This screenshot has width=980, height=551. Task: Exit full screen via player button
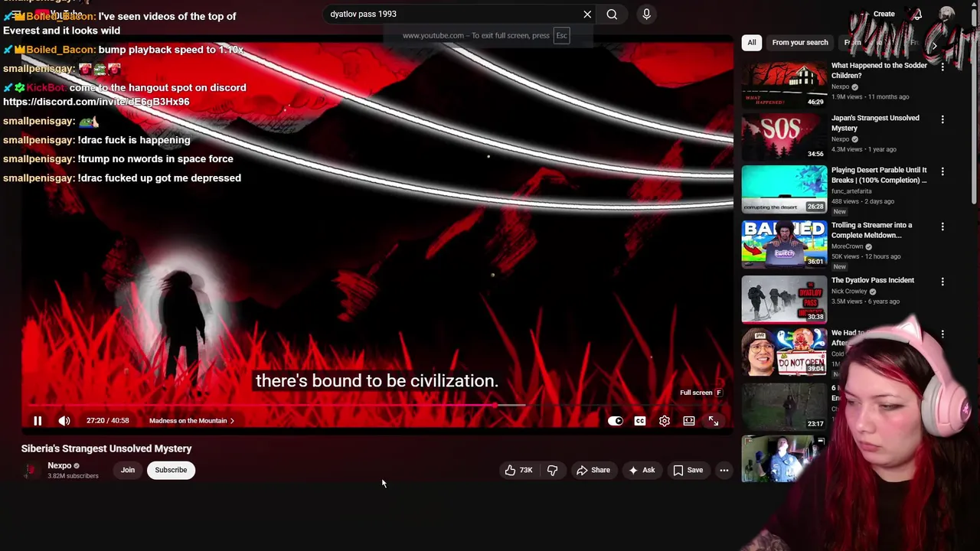714,421
